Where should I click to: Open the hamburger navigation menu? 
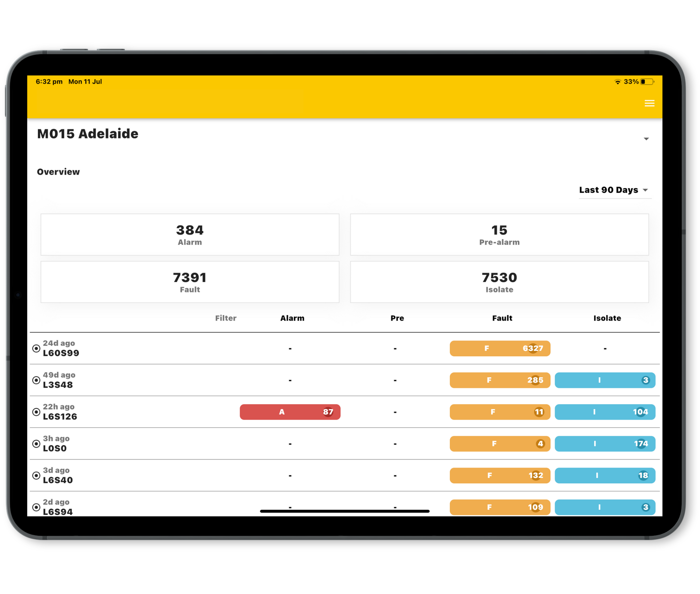pos(649,103)
